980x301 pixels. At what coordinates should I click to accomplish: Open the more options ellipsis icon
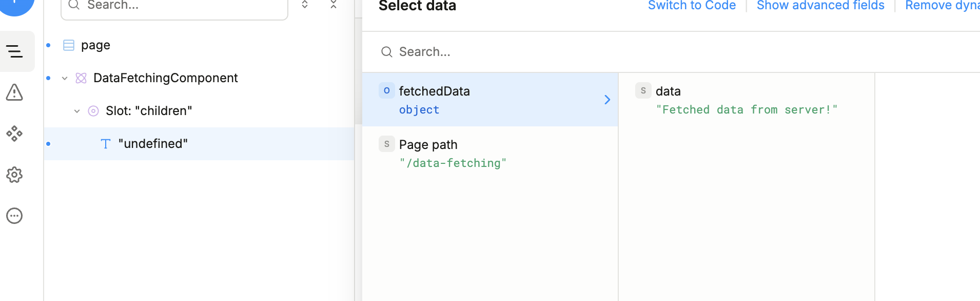point(14,216)
